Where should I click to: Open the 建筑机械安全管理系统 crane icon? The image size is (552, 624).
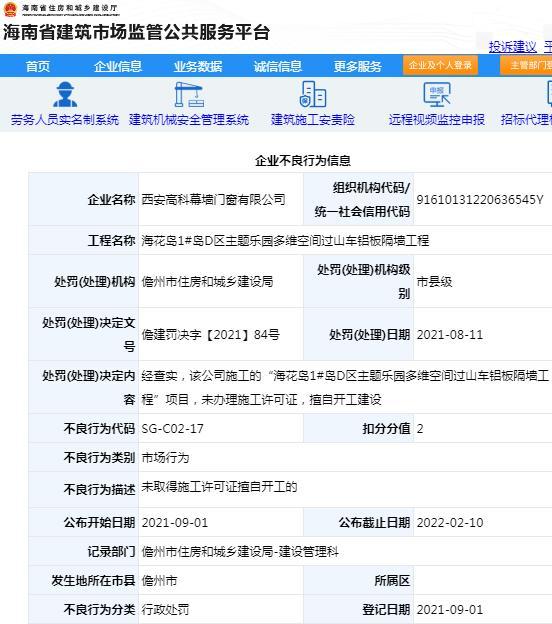(189, 95)
